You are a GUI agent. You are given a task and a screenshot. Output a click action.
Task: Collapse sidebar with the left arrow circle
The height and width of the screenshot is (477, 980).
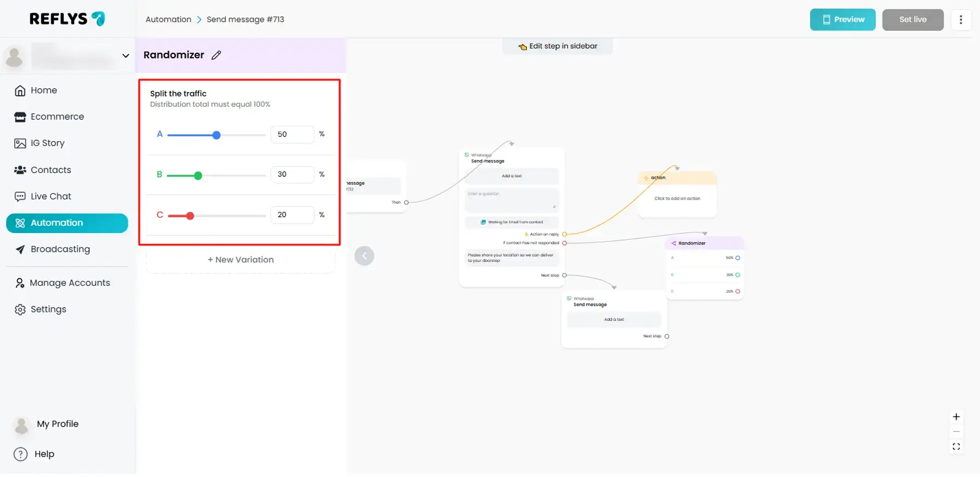(x=364, y=256)
